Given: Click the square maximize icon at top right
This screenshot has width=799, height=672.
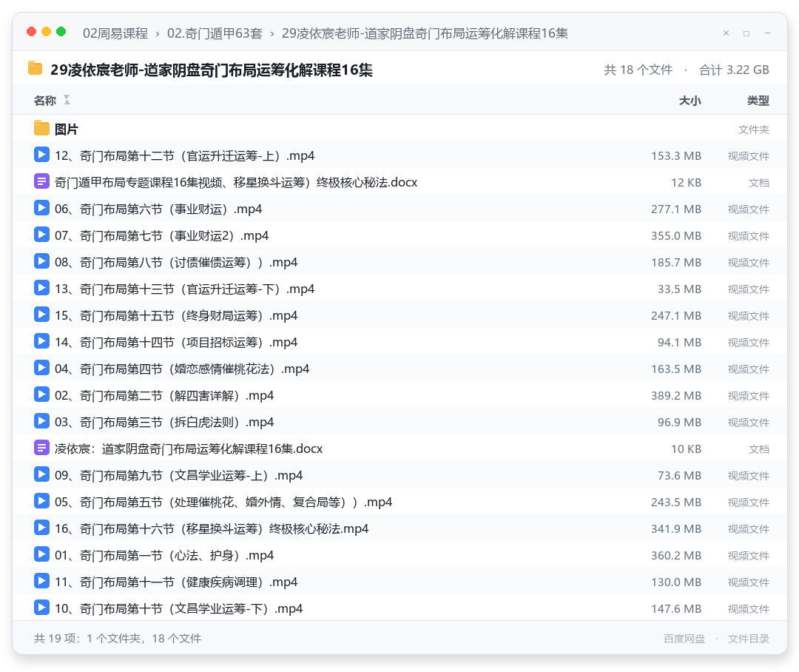Looking at the screenshot, I should click(x=746, y=33).
